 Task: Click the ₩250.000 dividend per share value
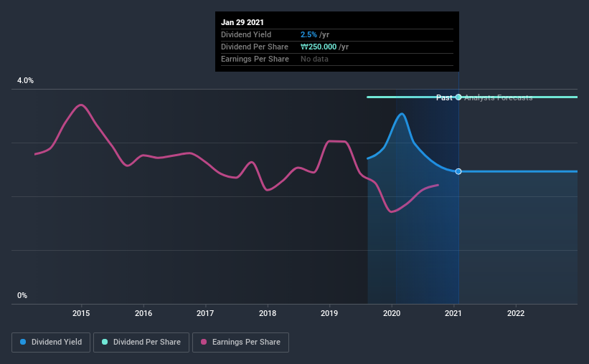(319, 47)
